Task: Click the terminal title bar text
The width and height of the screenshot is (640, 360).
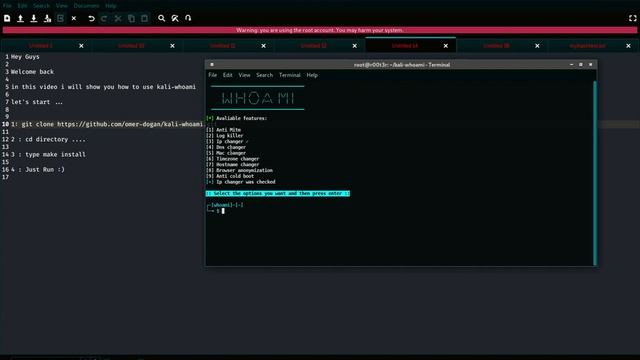Action: tap(402, 64)
